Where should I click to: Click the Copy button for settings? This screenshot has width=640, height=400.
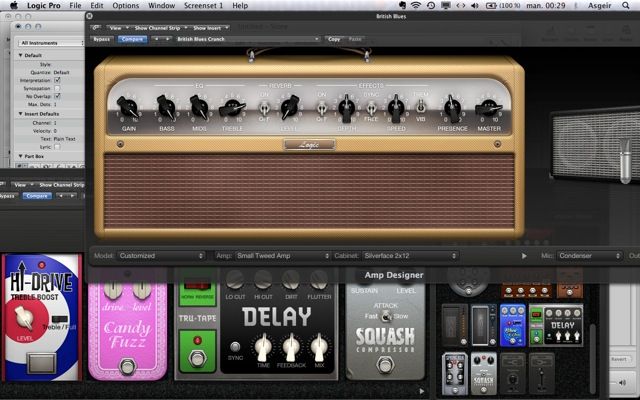(x=333, y=39)
